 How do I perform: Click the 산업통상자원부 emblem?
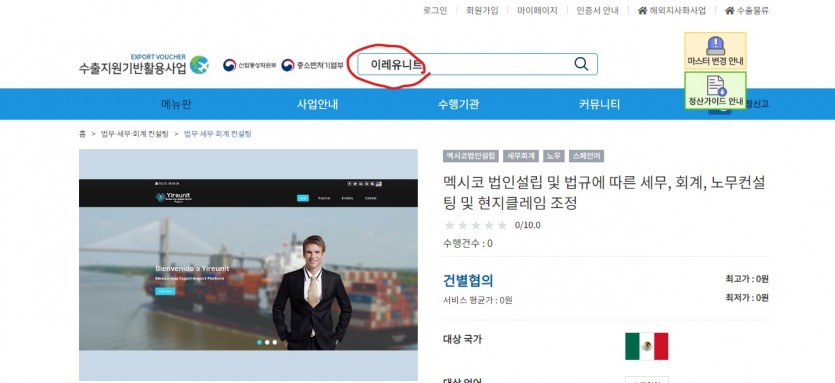pos(230,65)
